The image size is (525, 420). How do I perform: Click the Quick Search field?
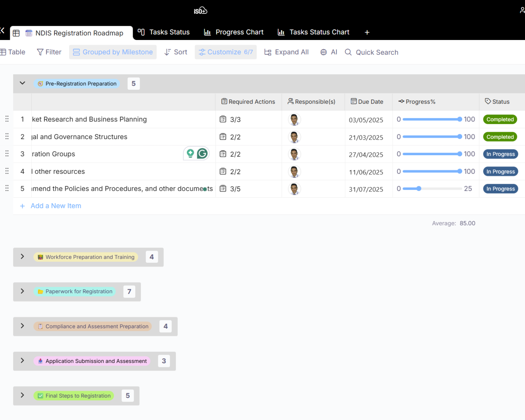pos(377,52)
